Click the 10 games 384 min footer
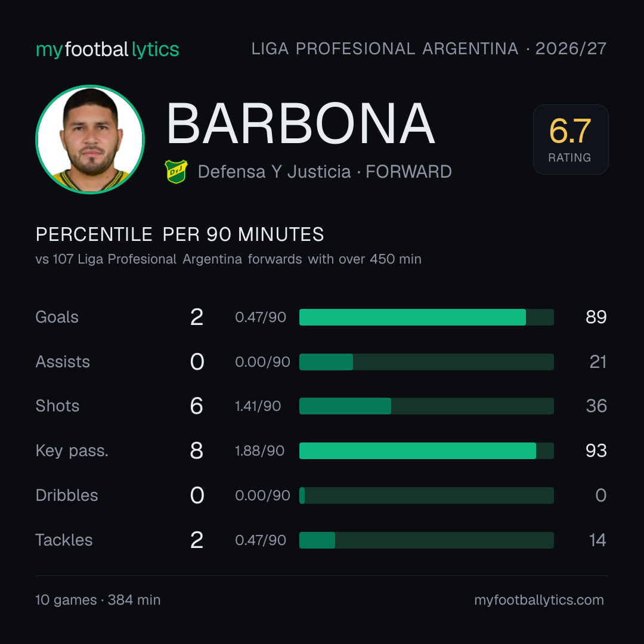Image resolution: width=644 pixels, height=644 pixels. 98,600
